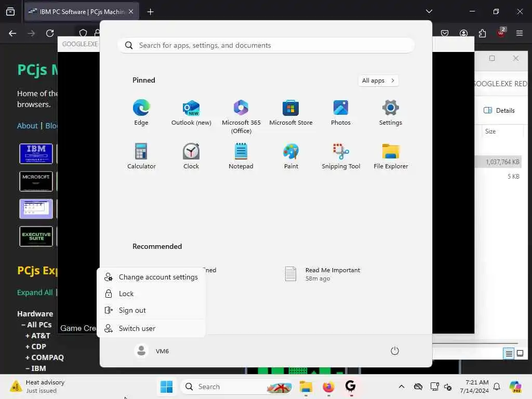Show hidden system tray icons chevron
This screenshot has height=399, width=532.
tap(402, 387)
